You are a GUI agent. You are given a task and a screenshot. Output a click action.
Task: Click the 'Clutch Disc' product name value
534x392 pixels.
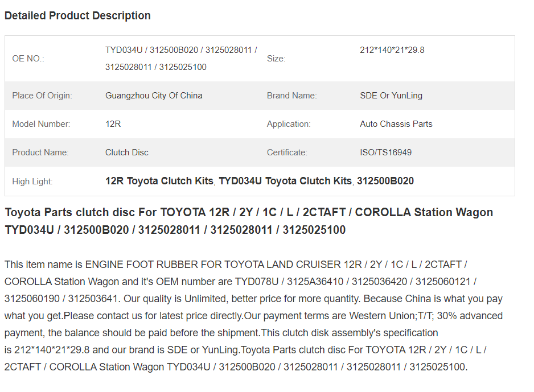click(x=127, y=152)
